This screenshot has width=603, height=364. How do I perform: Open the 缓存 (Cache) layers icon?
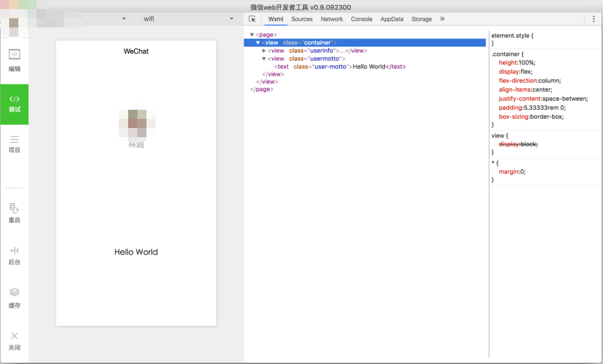pos(14,293)
